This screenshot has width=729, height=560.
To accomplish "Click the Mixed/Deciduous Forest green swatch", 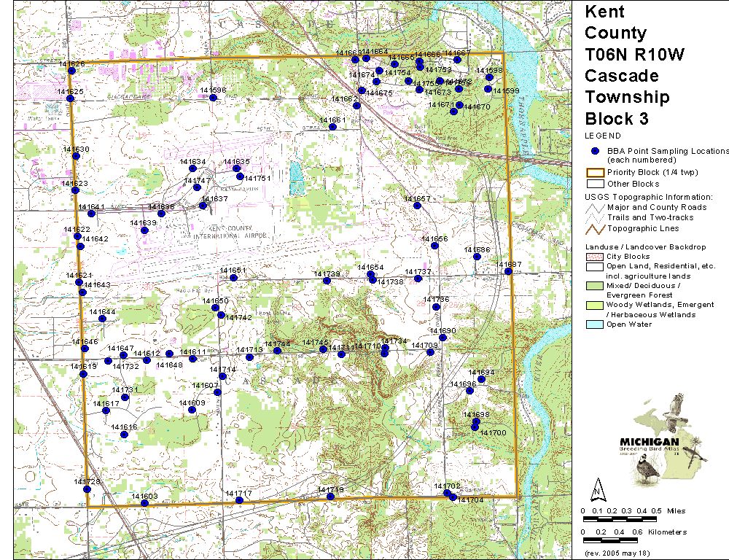I will click(x=596, y=286).
